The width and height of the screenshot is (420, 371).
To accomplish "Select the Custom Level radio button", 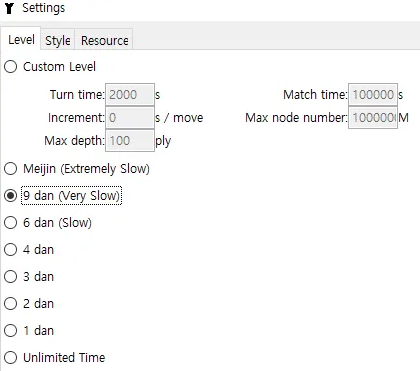I will coord(10,67).
